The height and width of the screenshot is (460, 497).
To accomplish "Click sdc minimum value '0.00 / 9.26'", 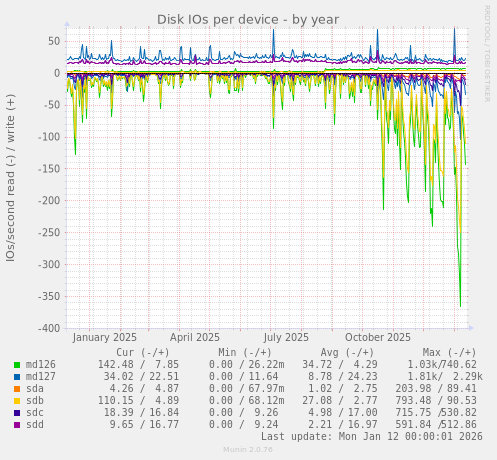I will pyautogui.click(x=244, y=413).
